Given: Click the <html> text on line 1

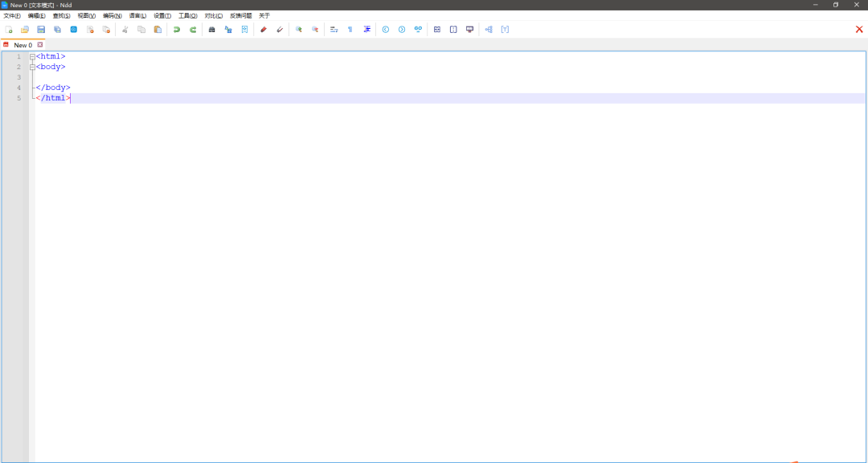Looking at the screenshot, I should point(51,56).
